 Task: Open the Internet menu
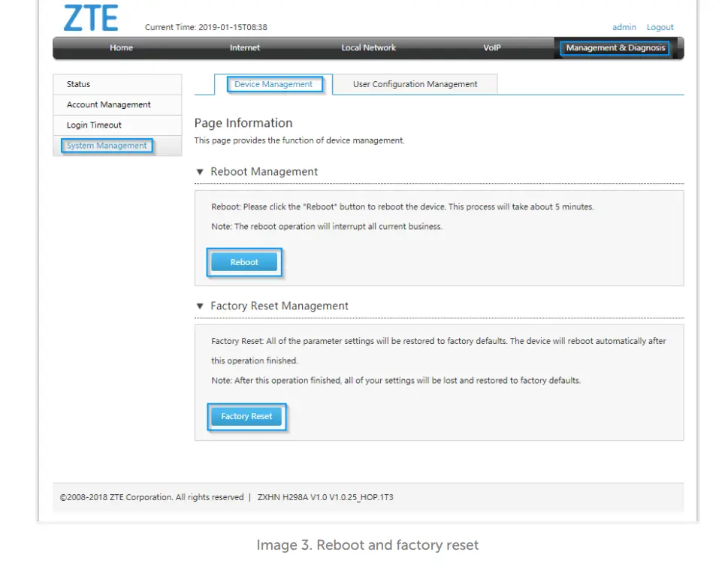(x=244, y=47)
